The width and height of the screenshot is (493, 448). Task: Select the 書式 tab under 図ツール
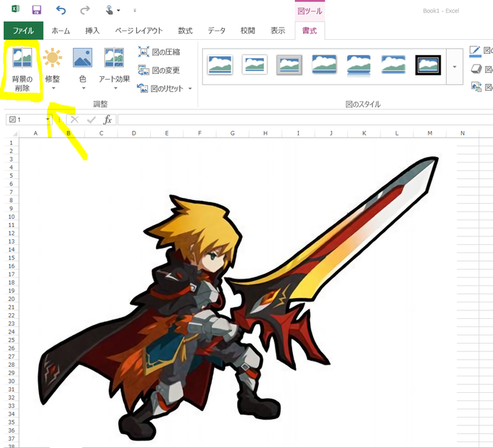click(x=310, y=30)
